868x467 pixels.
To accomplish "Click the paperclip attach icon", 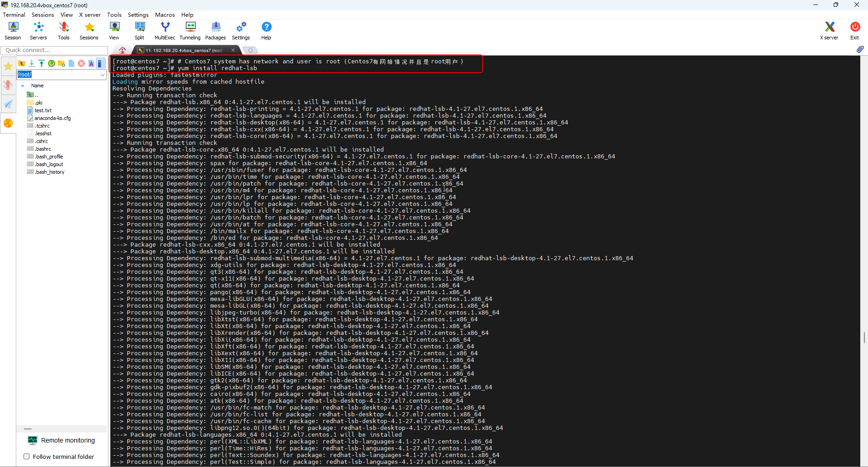I will point(860,49).
